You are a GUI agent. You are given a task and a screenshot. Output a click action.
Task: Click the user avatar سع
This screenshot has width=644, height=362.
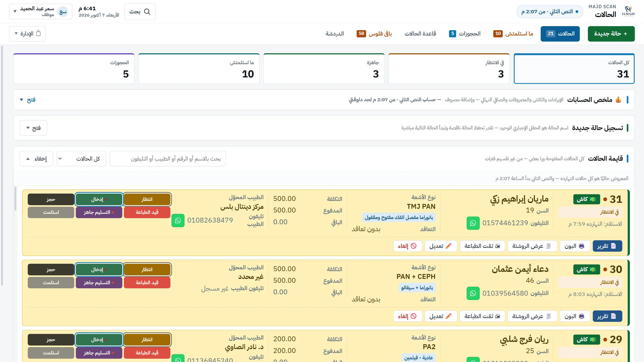click(x=63, y=12)
